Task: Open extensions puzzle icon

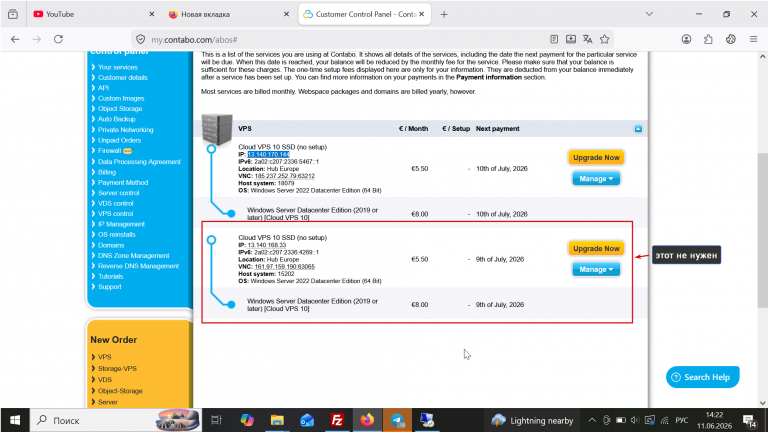Action: [x=708, y=39]
